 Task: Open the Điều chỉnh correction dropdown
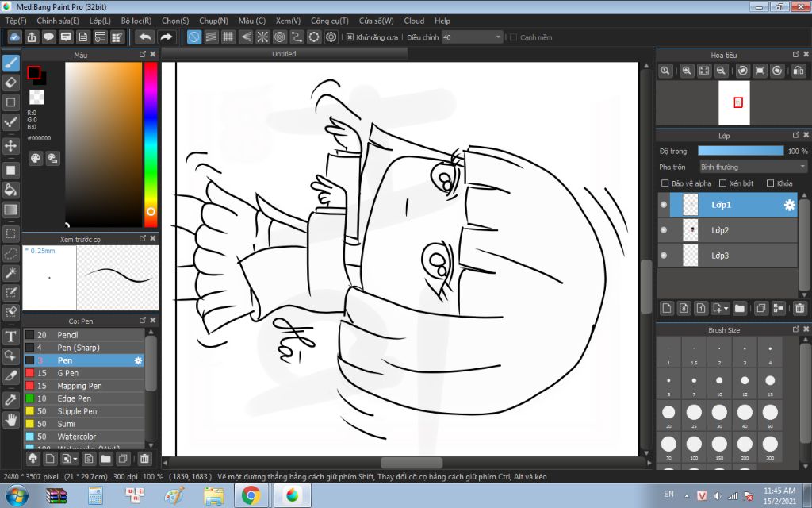(473, 37)
